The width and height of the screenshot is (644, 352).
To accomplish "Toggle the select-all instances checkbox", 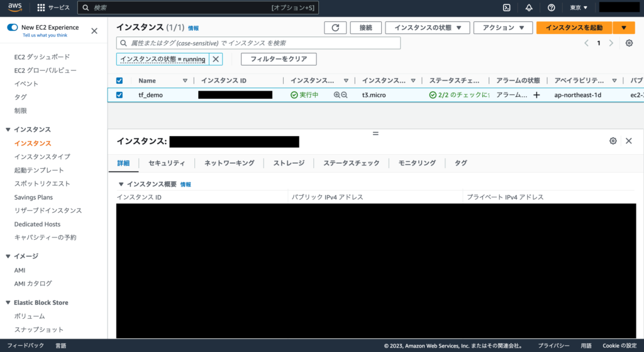I will click(119, 81).
